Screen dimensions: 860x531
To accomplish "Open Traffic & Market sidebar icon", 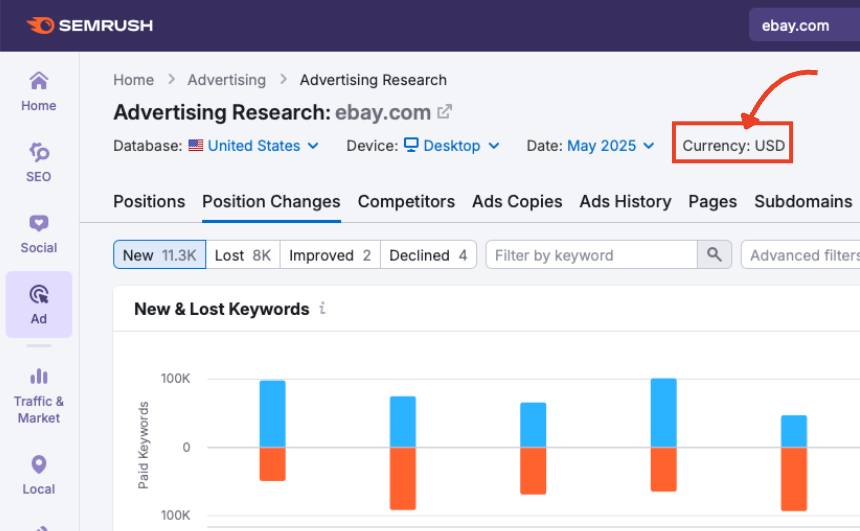I will tap(39, 394).
